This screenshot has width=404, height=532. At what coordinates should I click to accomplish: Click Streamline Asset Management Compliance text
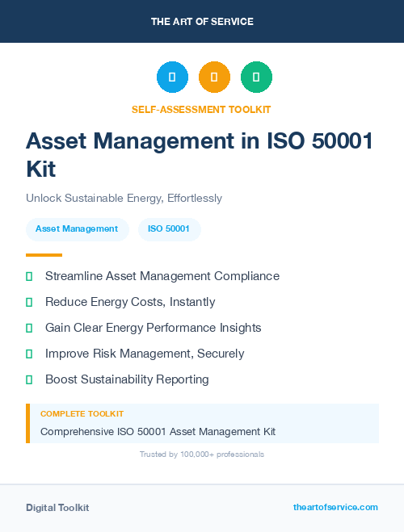pos(162,276)
